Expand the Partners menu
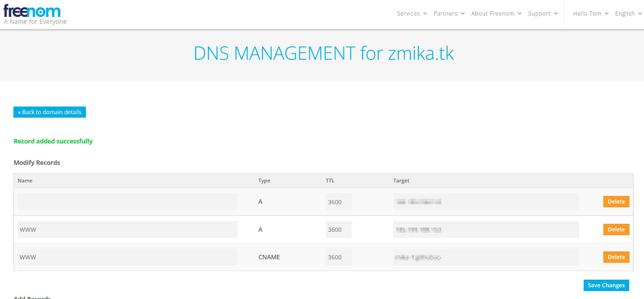The image size is (644, 299). click(x=449, y=13)
